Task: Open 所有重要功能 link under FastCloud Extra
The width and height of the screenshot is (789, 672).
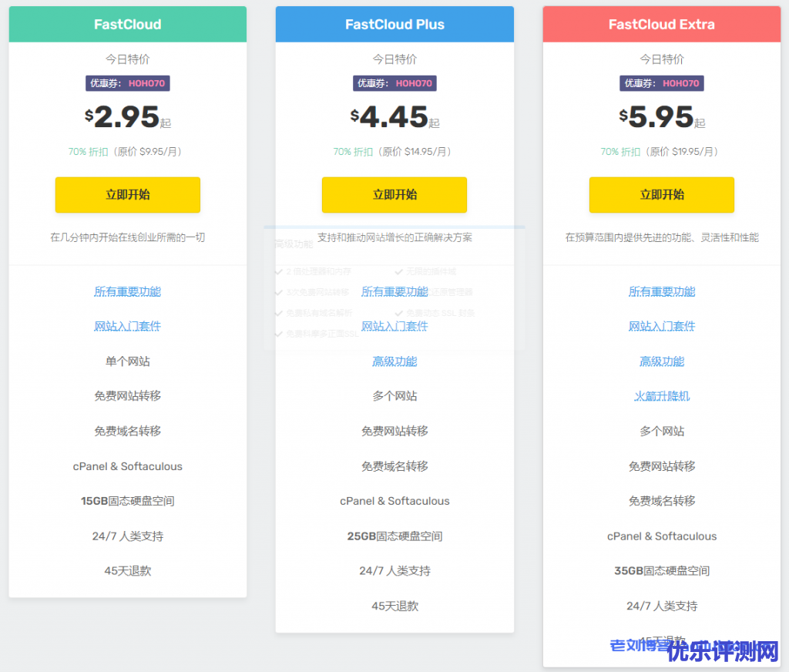Action: tap(661, 291)
